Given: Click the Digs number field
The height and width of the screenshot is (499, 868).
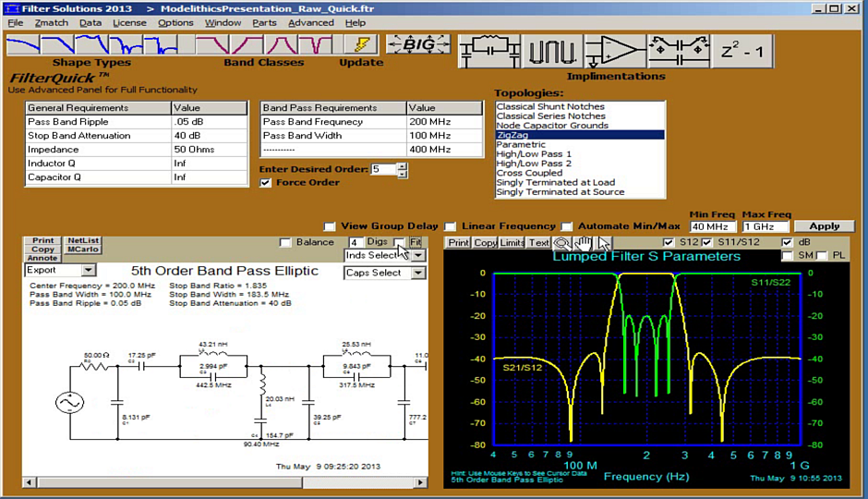Looking at the screenshot, I should tap(356, 242).
